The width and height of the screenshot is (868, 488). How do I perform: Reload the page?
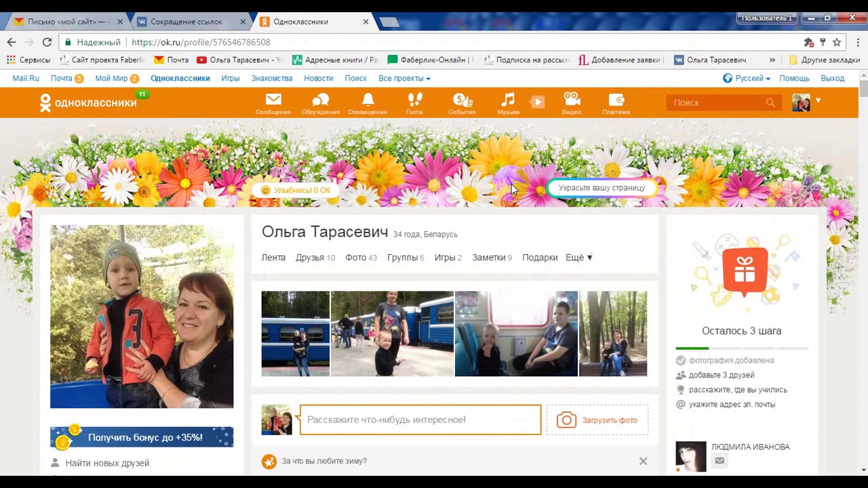click(47, 42)
